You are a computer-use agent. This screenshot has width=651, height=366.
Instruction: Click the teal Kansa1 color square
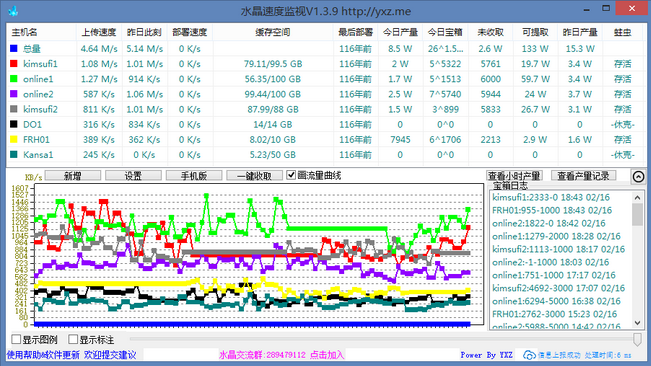[x=14, y=154]
